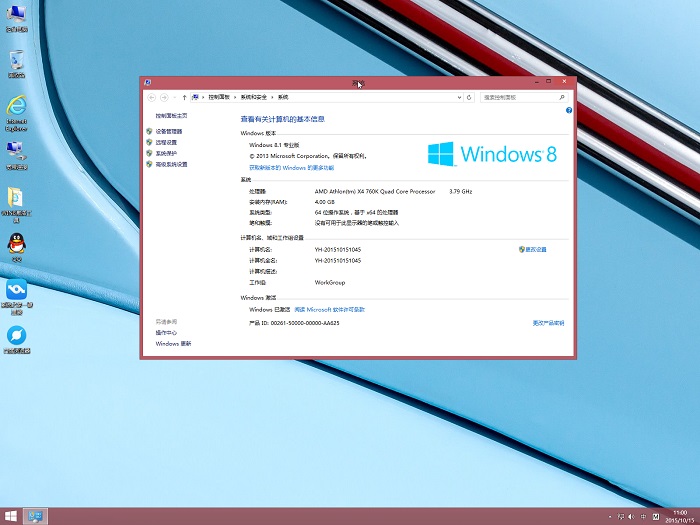This screenshot has height=525, width=700.
Task: Click the 控制面板 breadcrumb in address bar
Action: click(x=218, y=97)
